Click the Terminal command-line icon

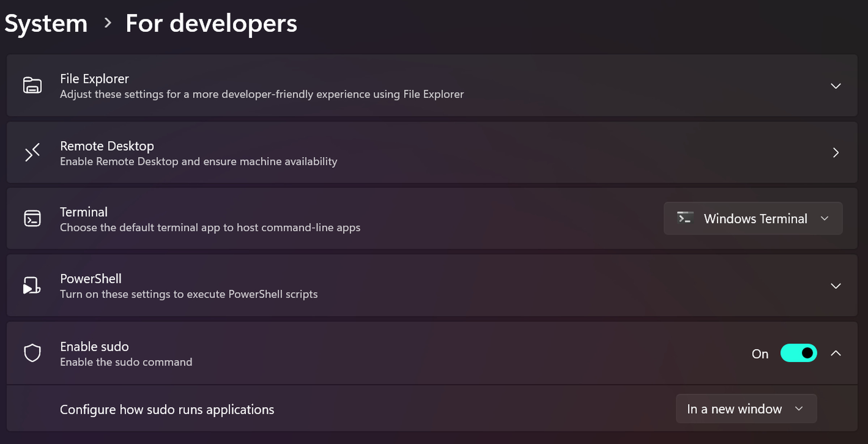32,219
